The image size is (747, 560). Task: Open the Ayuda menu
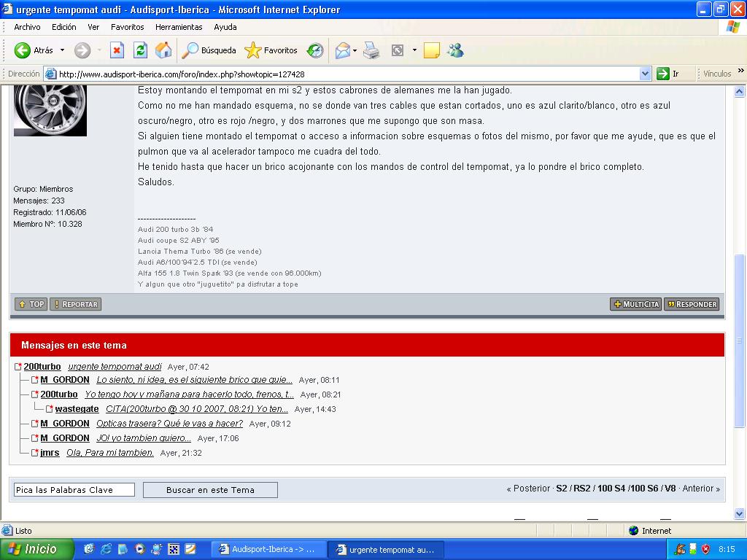pyautogui.click(x=225, y=27)
